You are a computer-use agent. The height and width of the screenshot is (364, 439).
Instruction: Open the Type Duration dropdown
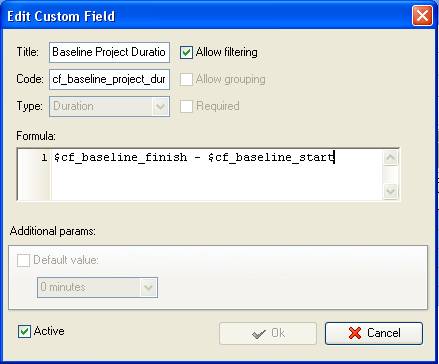coord(109,106)
